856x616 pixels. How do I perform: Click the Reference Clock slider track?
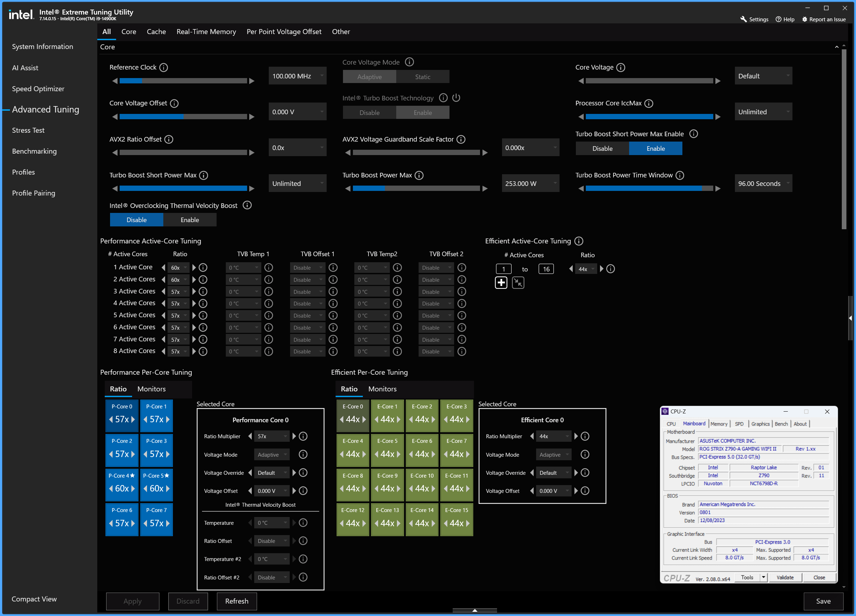[x=183, y=81]
